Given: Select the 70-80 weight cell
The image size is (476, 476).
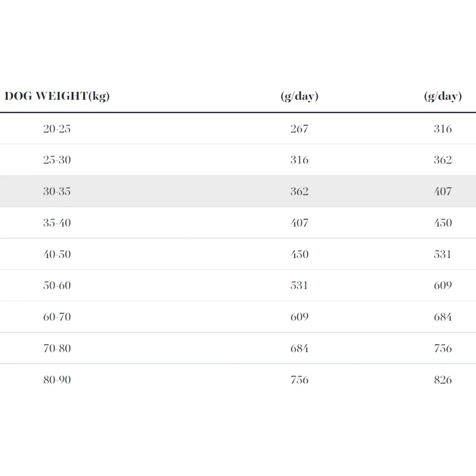Looking at the screenshot, I should point(57,348).
